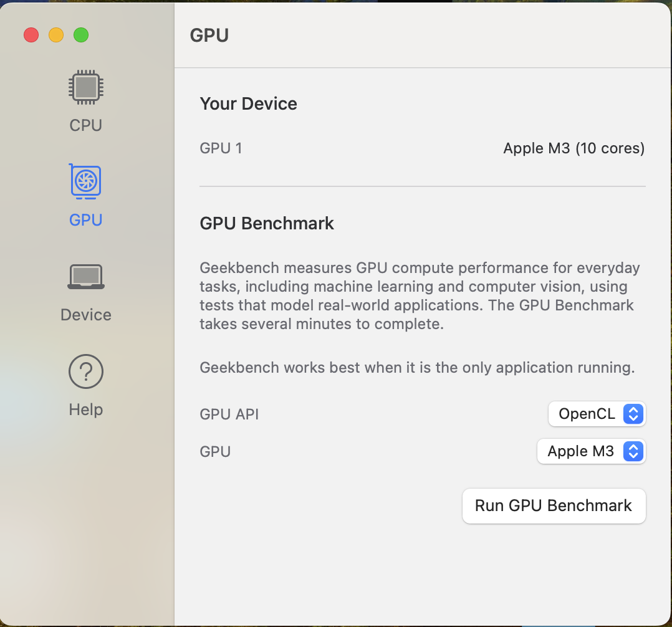Click the "Apple M3 (10 cores)" device value

(574, 148)
